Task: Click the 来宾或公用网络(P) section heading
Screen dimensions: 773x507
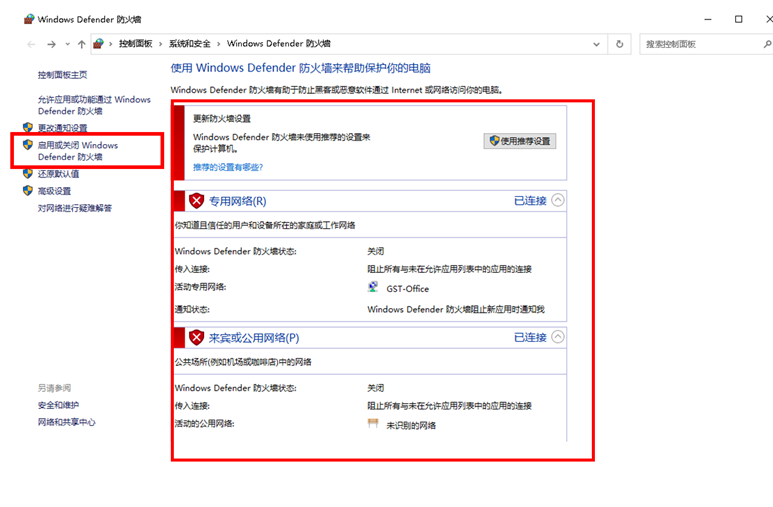Action: coord(254,338)
